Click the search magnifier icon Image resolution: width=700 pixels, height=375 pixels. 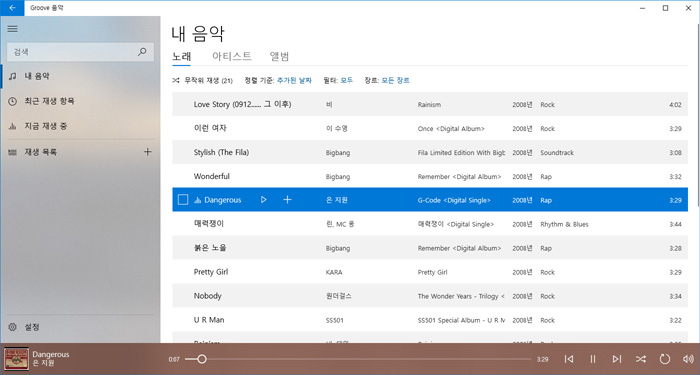tap(142, 52)
